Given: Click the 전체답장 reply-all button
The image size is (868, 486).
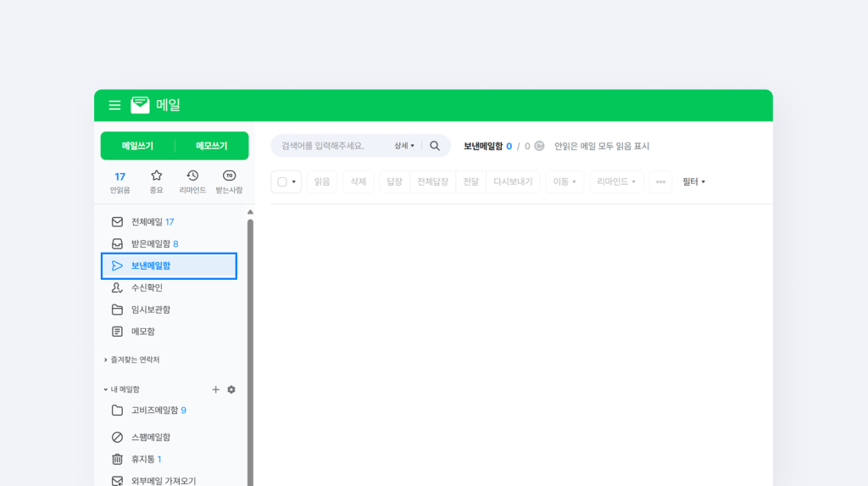Looking at the screenshot, I should 432,182.
